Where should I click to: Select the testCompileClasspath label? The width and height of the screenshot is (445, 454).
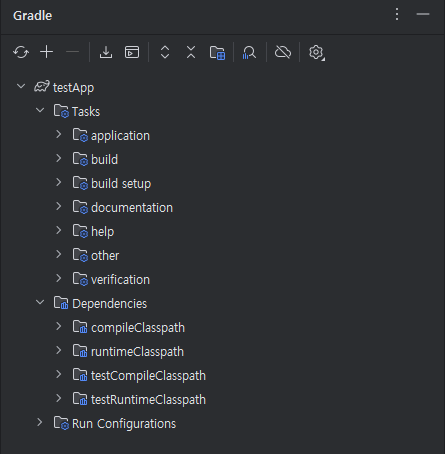[x=148, y=376]
